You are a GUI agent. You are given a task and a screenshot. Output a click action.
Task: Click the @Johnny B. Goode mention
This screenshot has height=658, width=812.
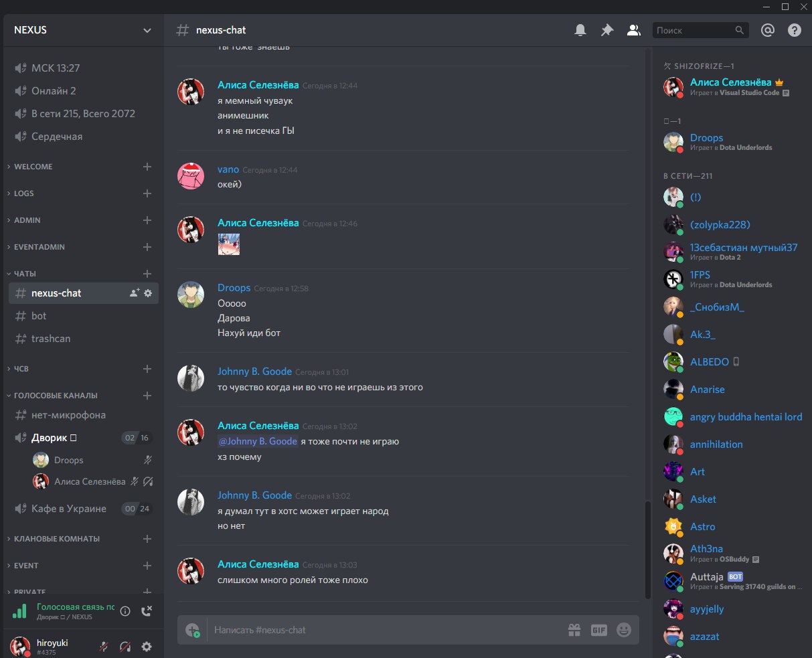click(258, 441)
